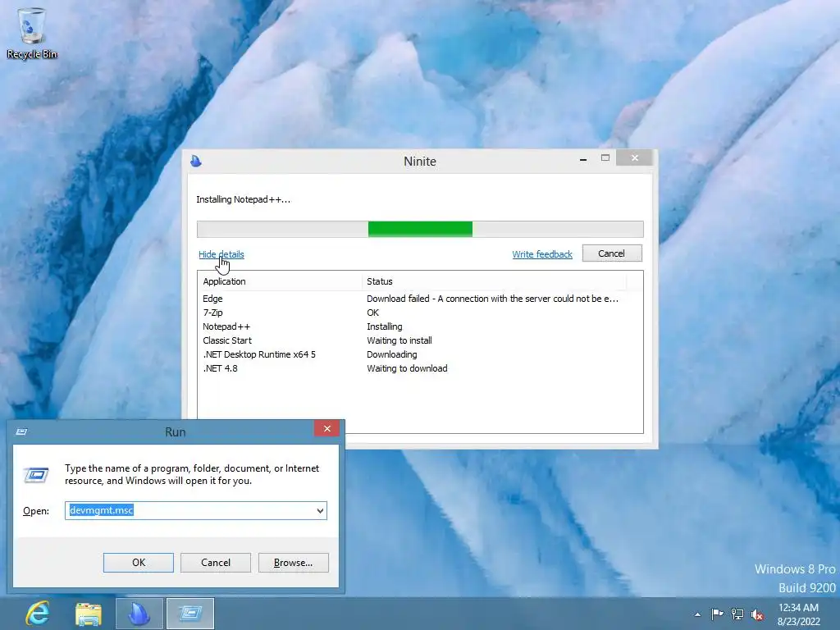Click 'Installing Notepad++...' status label
The height and width of the screenshot is (630, 840).
pos(243,199)
